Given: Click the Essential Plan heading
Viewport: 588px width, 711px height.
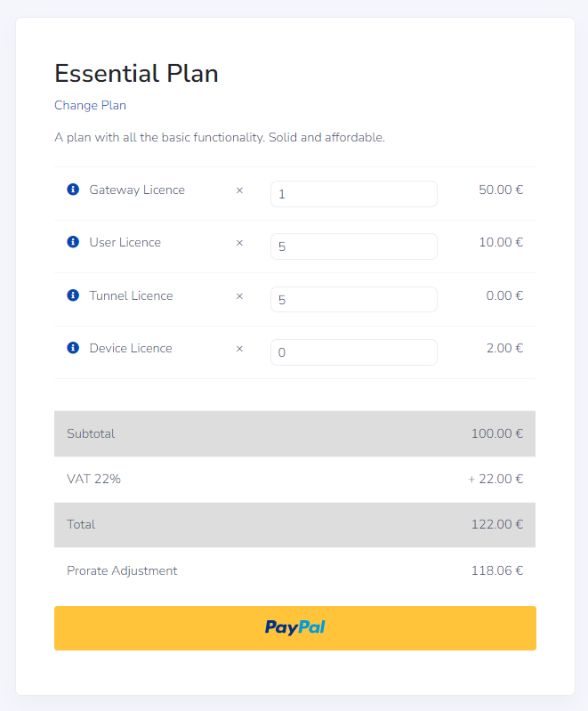Looking at the screenshot, I should pos(136,74).
